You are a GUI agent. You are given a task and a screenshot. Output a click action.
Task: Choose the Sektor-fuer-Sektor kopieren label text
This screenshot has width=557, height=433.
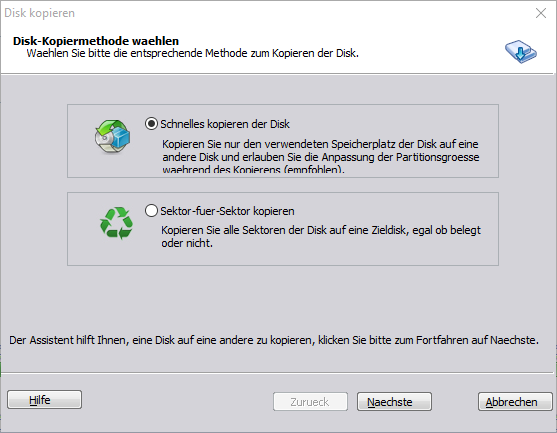pyautogui.click(x=227, y=211)
